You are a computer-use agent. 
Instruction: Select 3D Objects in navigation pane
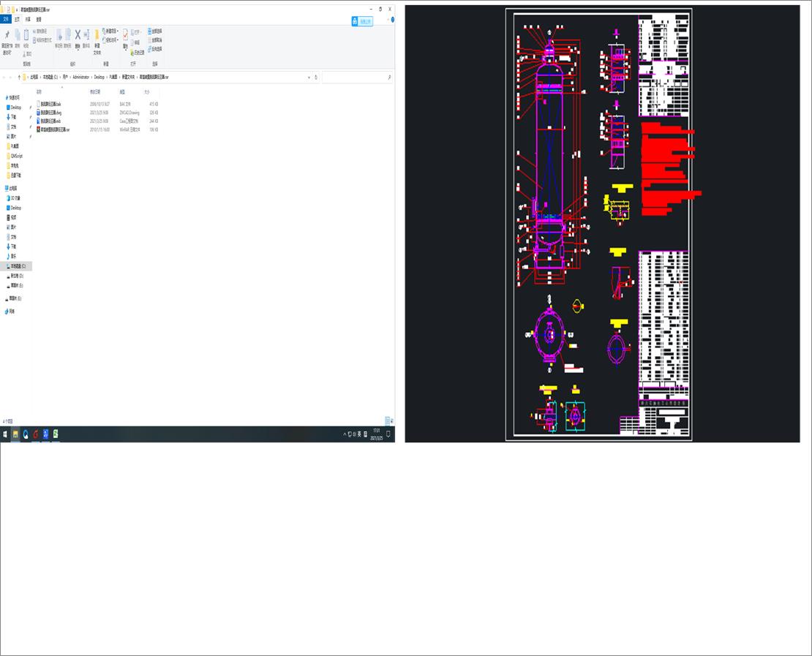[x=14, y=198]
